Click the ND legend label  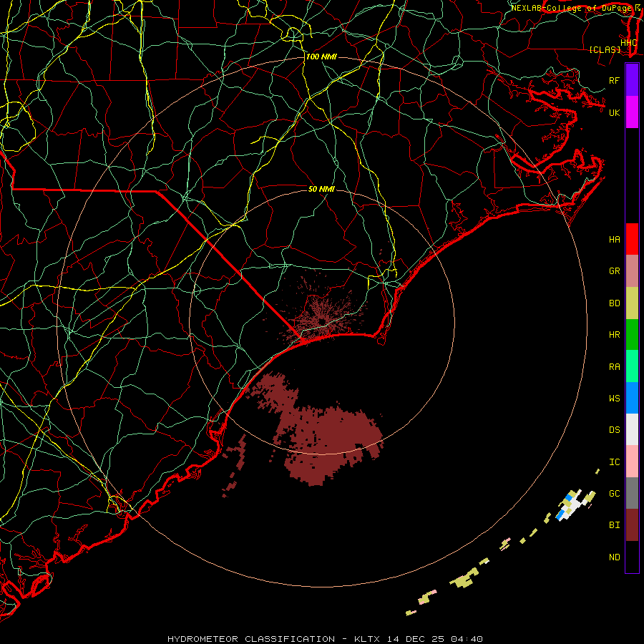click(x=614, y=557)
